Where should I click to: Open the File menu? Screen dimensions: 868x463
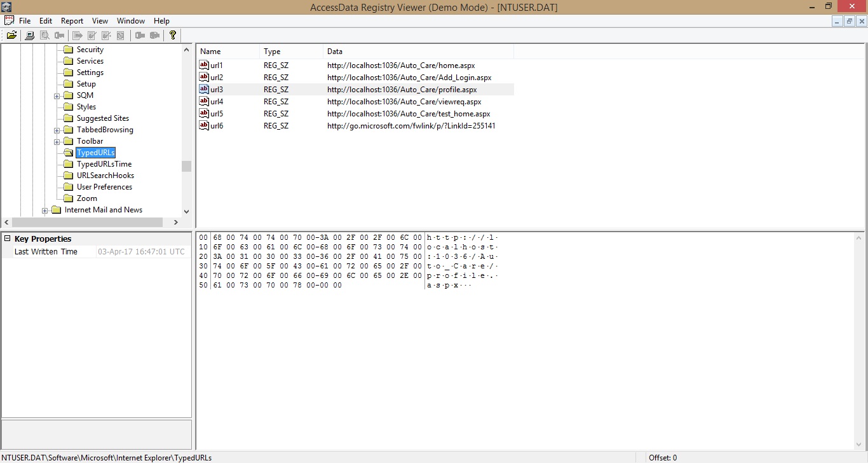point(25,20)
